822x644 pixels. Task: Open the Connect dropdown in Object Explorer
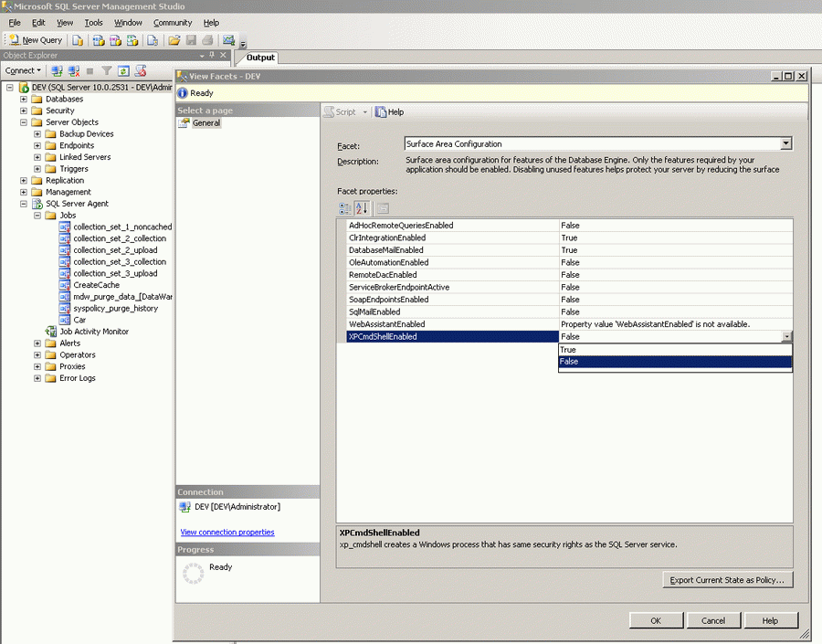click(x=23, y=70)
